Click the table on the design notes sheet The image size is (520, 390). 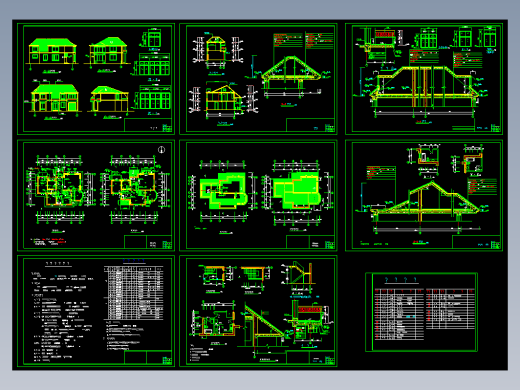[134, 293]
